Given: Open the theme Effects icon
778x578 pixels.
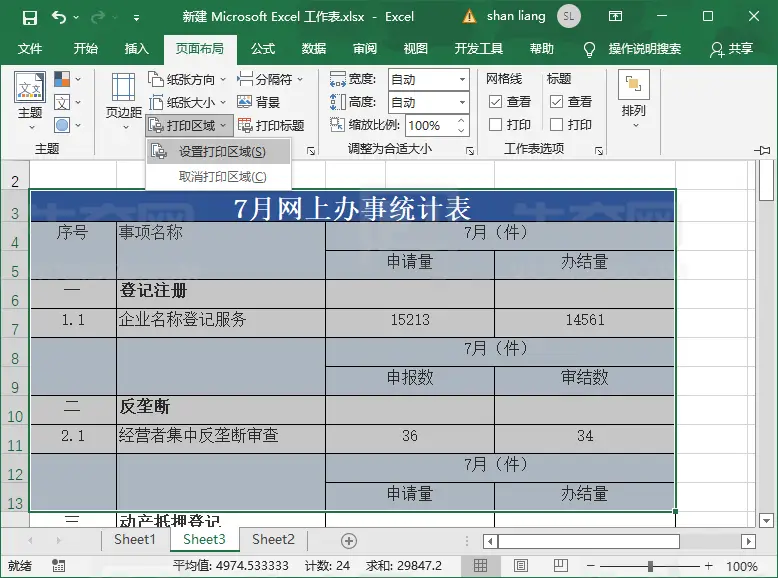Looking at the screenshot, I should (62, 125).
